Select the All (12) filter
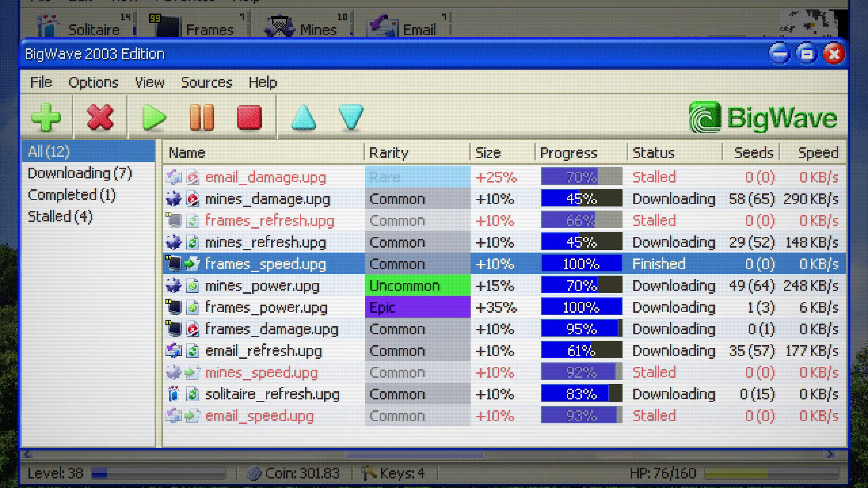Viewport: 868px width, 488px height. (x=88, y=151)
